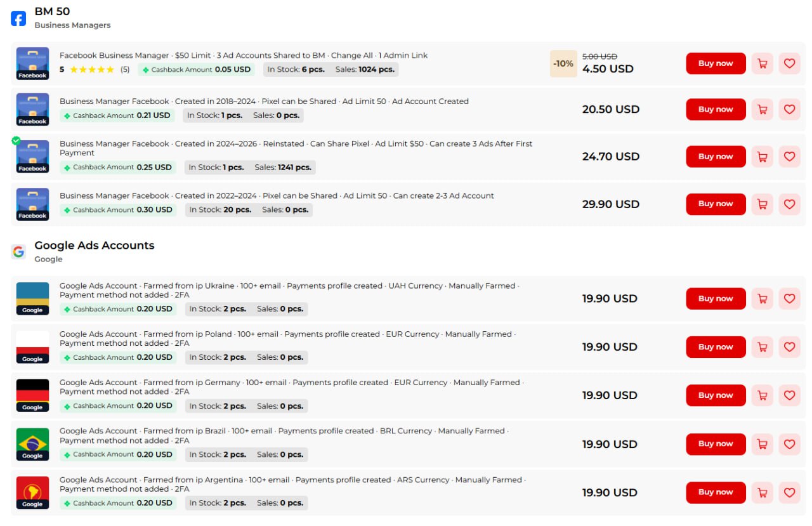Add $4.50 Facebook Business Manager to cart

tap(762, 63)
